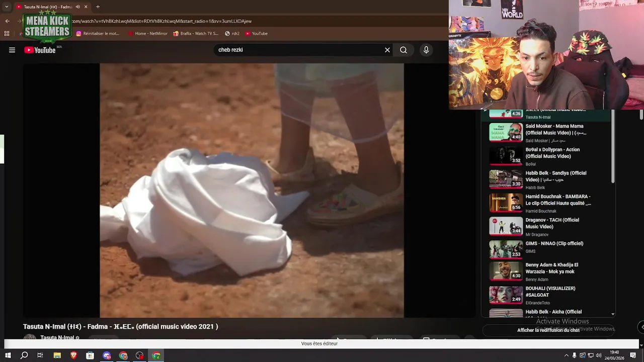Open the YouTube bookmark in bookmarks bar
The width and height of the screenshot is (644, 362).
257,34
